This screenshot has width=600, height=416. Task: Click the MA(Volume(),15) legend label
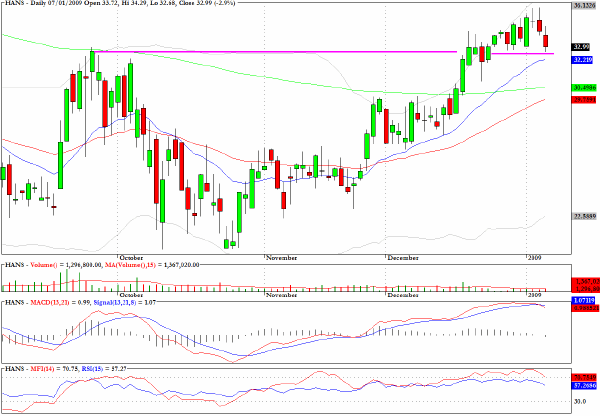tap(130, 265)
